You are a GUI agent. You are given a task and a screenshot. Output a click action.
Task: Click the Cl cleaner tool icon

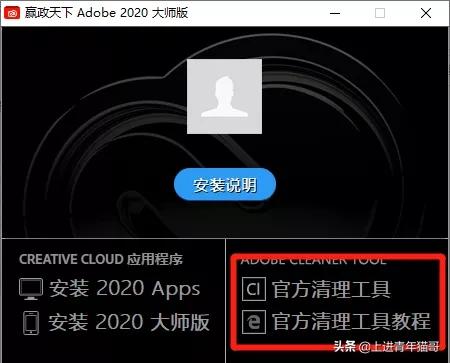pos(254,289)
